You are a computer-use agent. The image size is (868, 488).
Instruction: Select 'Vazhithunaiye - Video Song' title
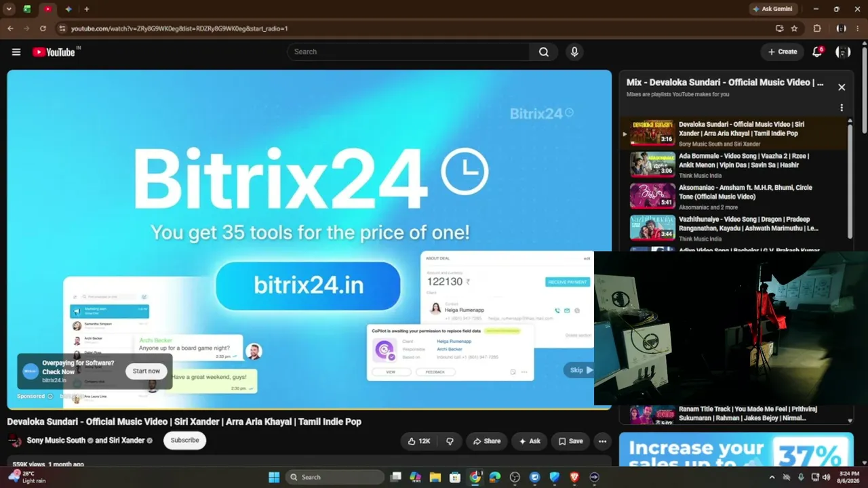pos(749,224)
